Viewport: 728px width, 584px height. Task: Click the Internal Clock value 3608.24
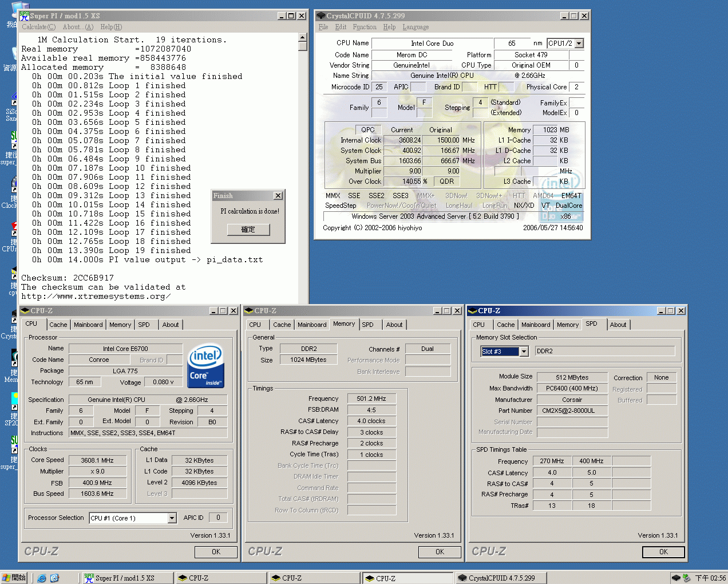(x=404, y=140)
